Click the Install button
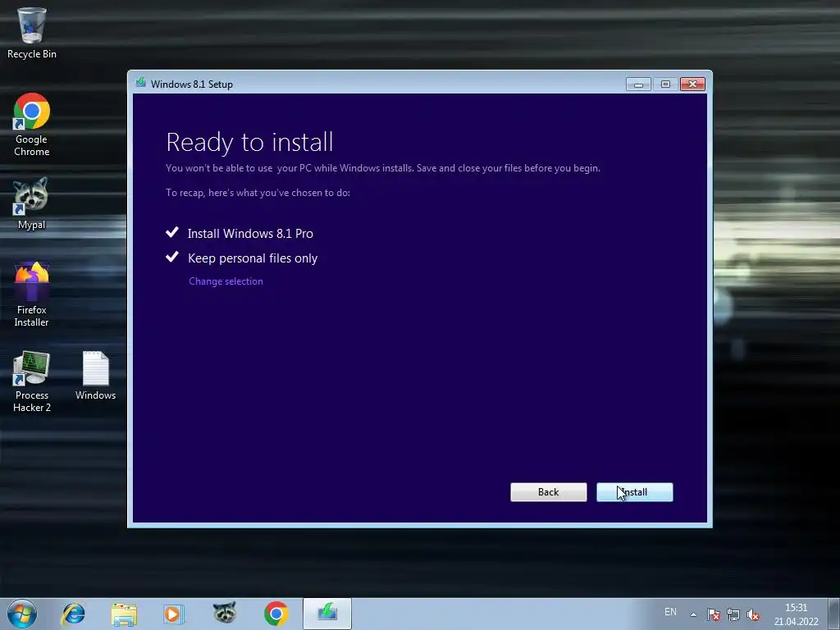The image size is (840, 630). click(x=635, y=492)
